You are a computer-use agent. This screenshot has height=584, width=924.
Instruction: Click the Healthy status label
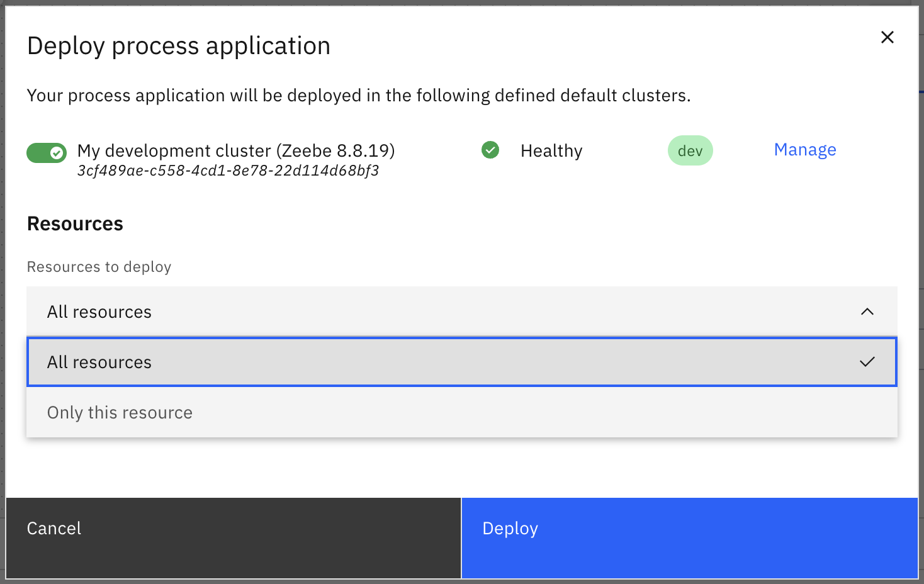tap(551, 151)
